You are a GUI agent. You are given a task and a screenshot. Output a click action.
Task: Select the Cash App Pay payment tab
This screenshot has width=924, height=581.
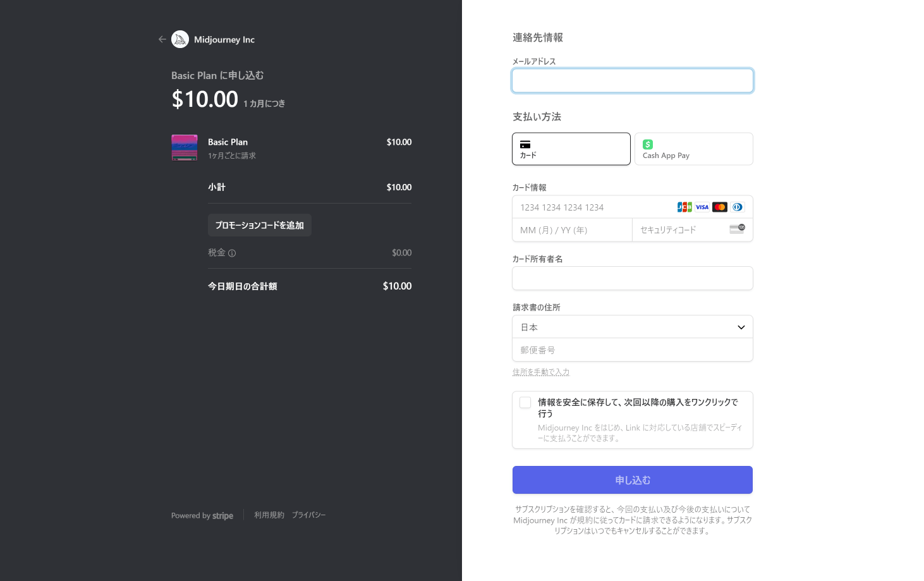click(693, 149)
